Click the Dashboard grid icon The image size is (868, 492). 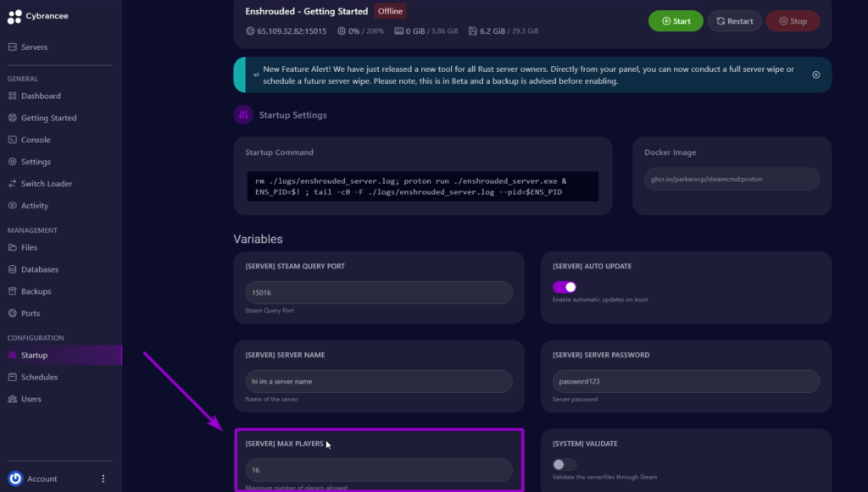click(x=12, y=96)
